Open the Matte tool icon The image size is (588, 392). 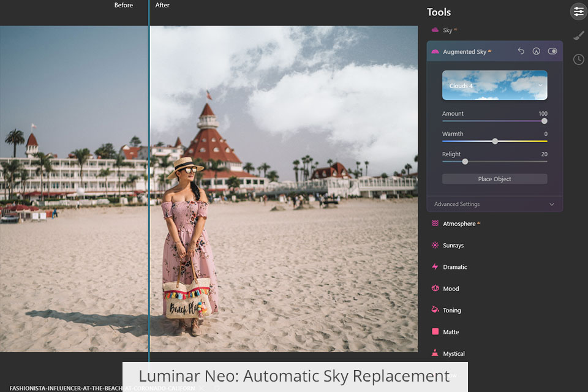[x=435, y=331]
